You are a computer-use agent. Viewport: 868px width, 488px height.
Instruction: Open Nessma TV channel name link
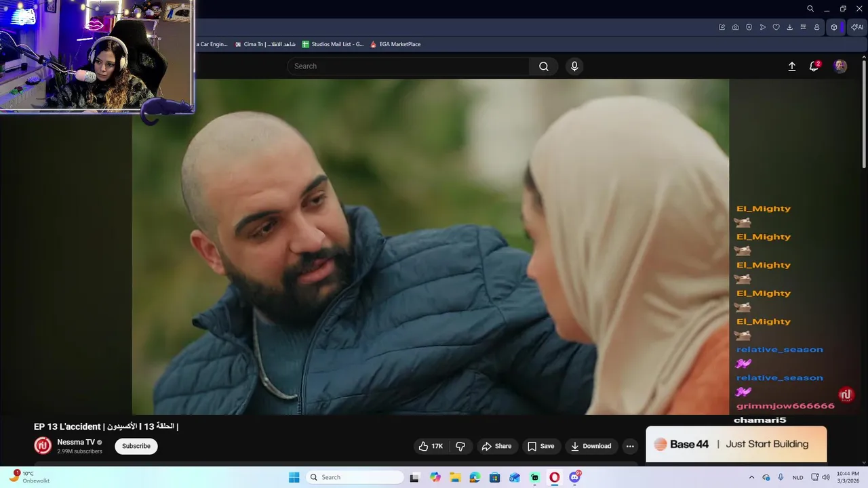point(76,442)
